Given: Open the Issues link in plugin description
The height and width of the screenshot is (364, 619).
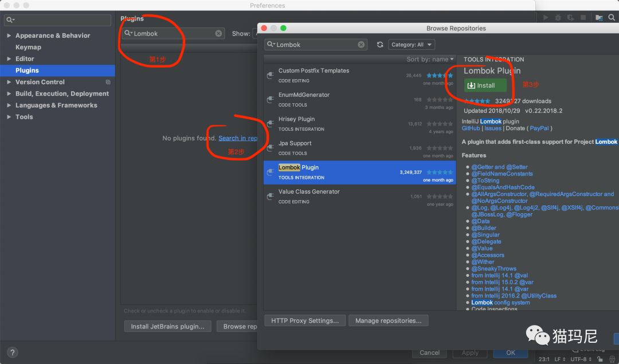Looking at the screenshot, I should pos(493,128).
